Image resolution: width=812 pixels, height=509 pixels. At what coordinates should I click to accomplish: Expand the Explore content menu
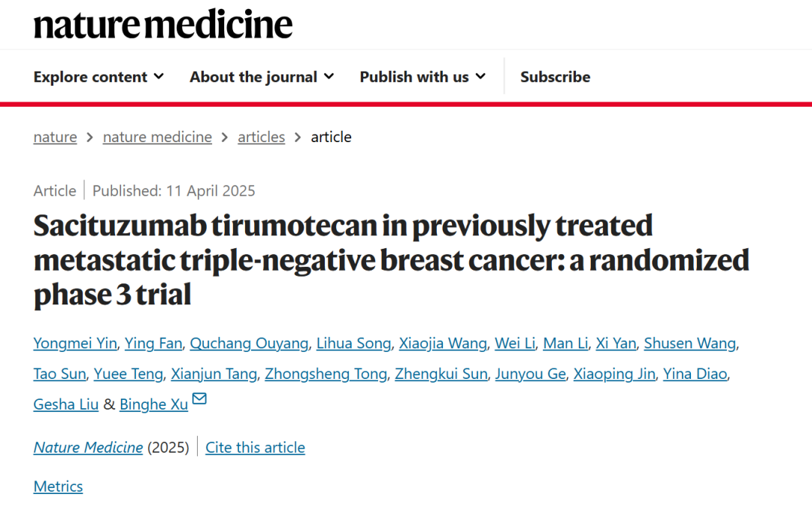click(x=98, y=77)
